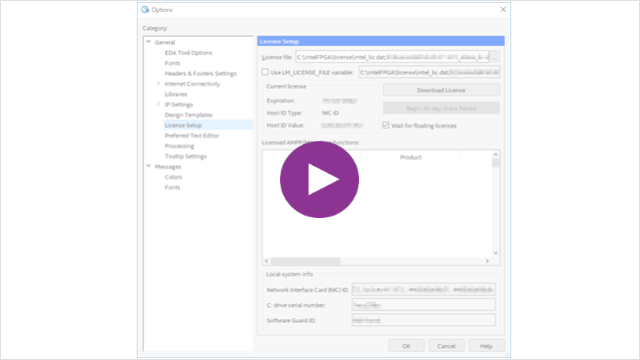Image resolution: width=640 pixels, height=360 pixels.
Task: Expand the IP Settings category
Action: 158,104
